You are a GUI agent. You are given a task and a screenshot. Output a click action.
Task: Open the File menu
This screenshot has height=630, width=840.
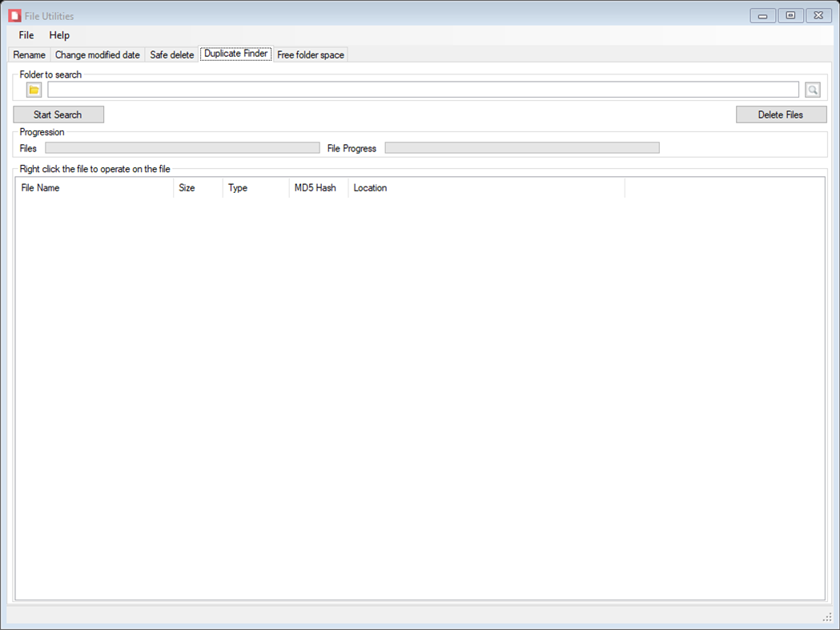[26, 35]
